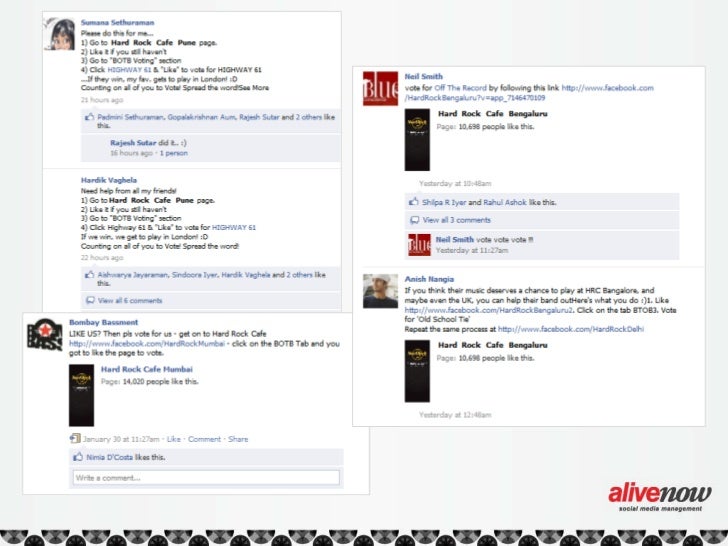
Task: Click comment bubble icon beside View all 6 comments
Action: coord(91,300)
